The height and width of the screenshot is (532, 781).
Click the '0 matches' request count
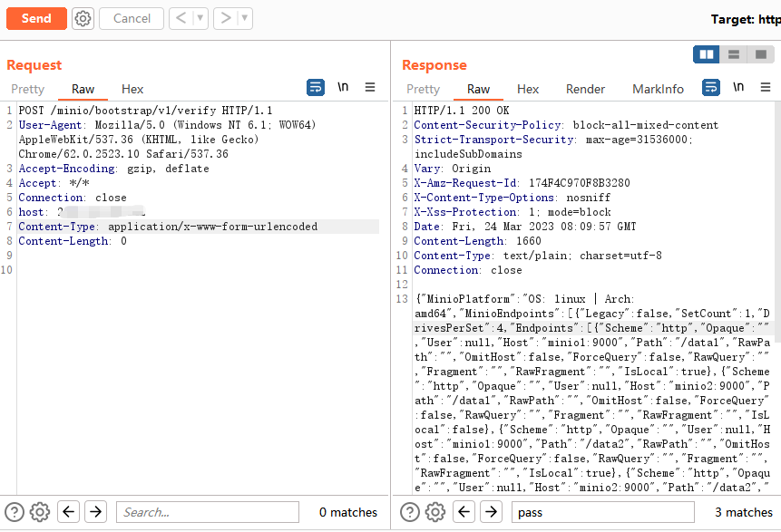click(x=348, y=512)
